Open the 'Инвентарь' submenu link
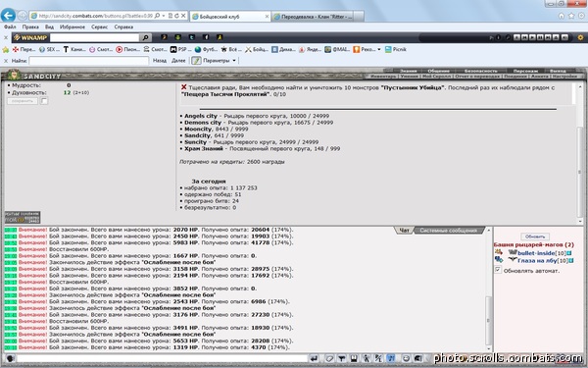The width and height of the screenshot is (588, 368). coord(383,77)
